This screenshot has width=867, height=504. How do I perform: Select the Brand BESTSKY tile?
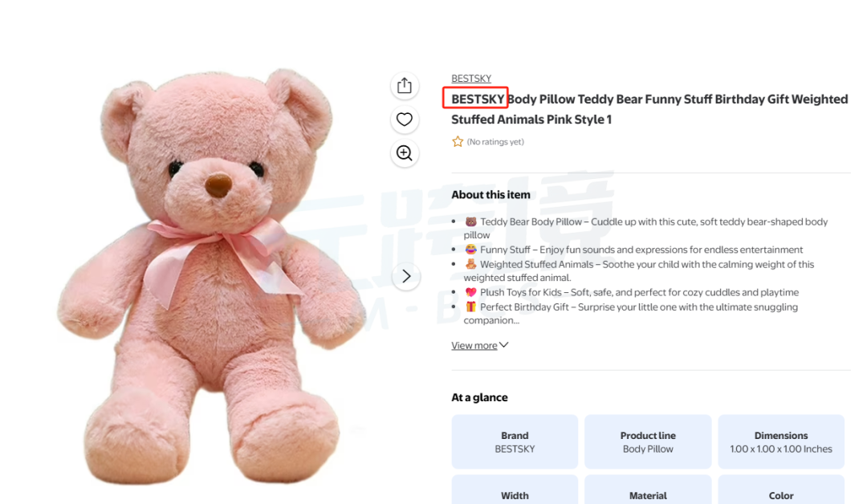(x=515, y=442)
